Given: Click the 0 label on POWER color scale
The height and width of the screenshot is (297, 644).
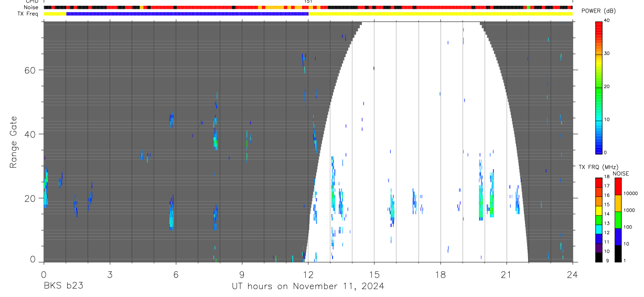Looking at the screenshot, I should pos(605,152).
